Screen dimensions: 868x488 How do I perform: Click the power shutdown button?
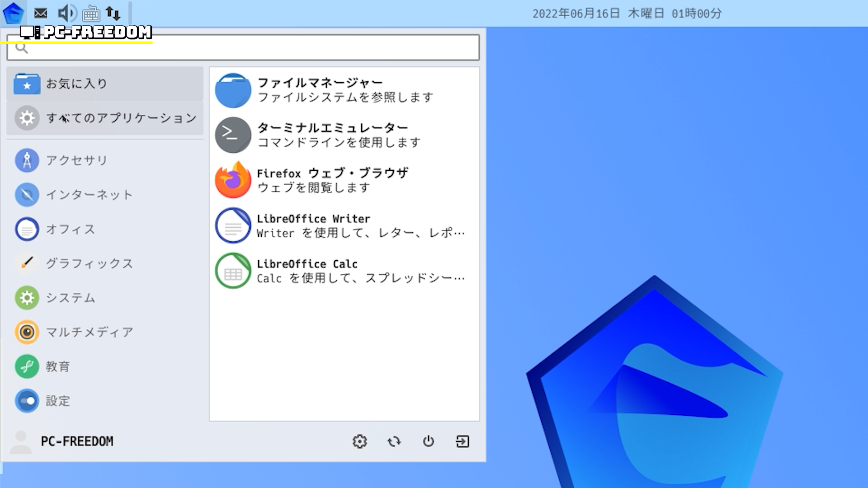click(429, 441)
